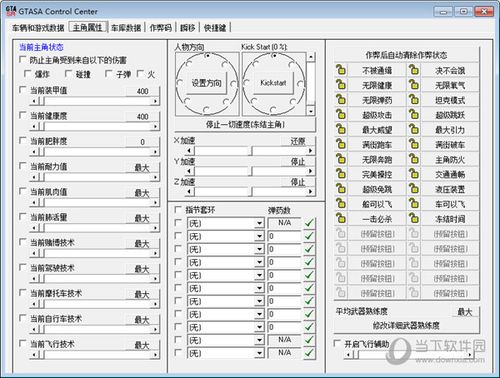Enable the 开启飞行辅助 checkbox
Image resolution: width=500 pixels, height=378 pixels.
pyautogui.click(x=337, y=343)
